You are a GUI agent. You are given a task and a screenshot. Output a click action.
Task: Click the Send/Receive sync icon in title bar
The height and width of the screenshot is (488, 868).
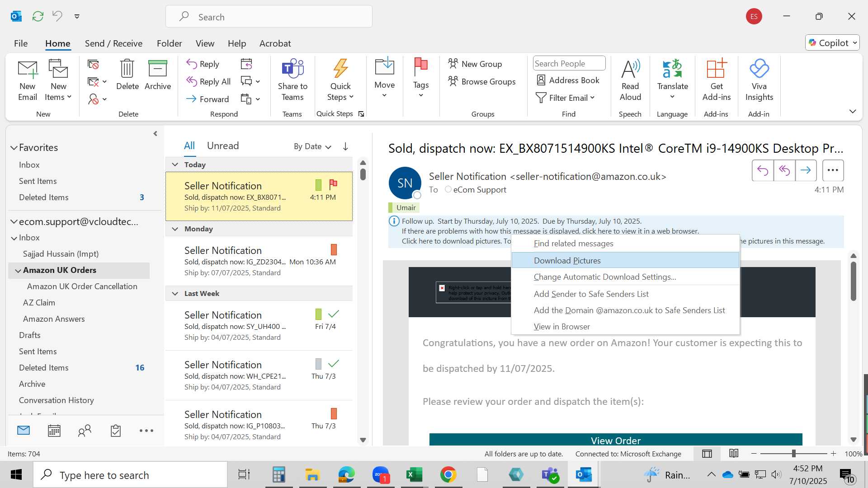(x=38, y=16)
